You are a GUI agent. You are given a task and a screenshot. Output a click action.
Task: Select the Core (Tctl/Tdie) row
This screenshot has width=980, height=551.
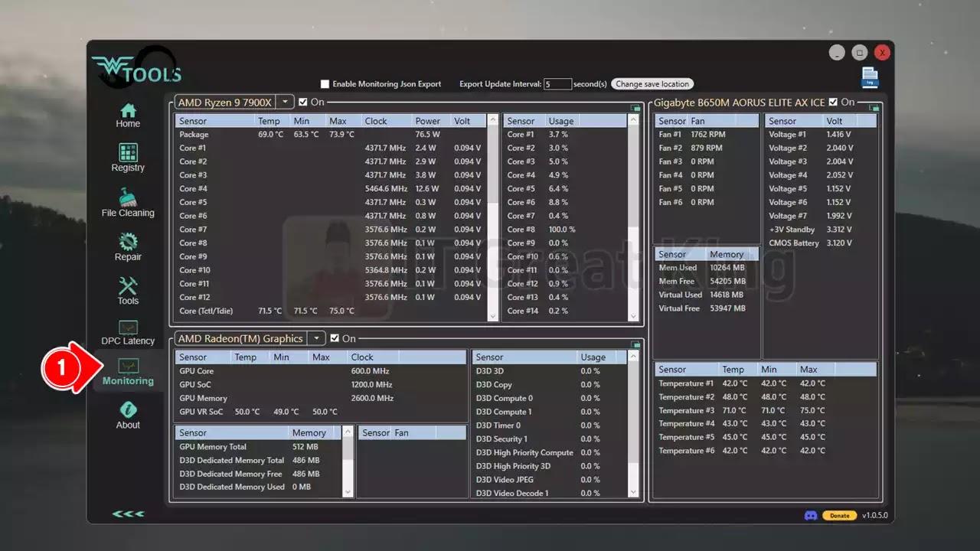pos(331,311)
